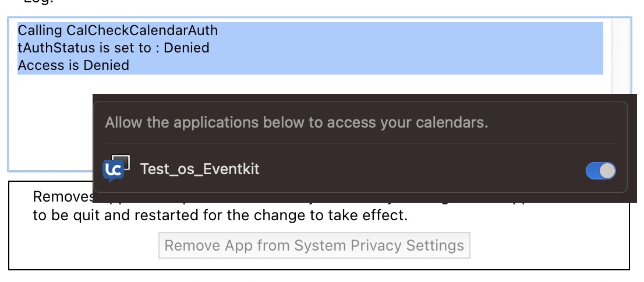Image resolution: width=644 pixels, height=282 pixels.
Task: Click the 'Calling CalCheckCalendarAuth' log line
Action: coord(118,30)
